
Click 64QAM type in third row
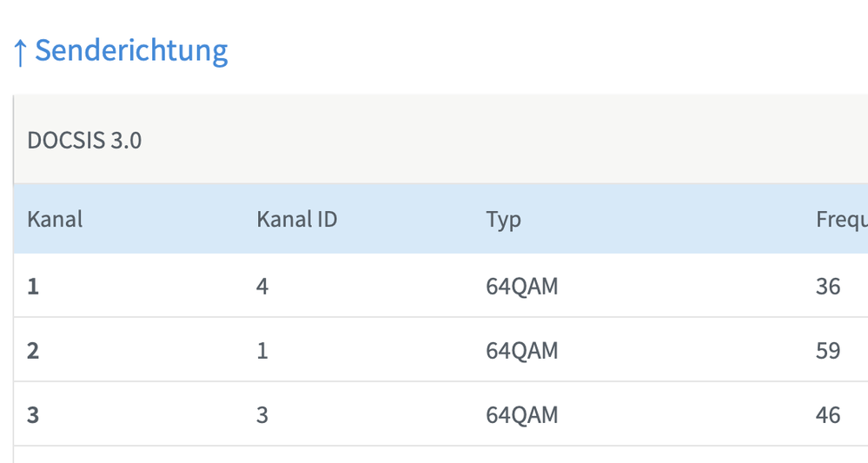pos(521,414)
